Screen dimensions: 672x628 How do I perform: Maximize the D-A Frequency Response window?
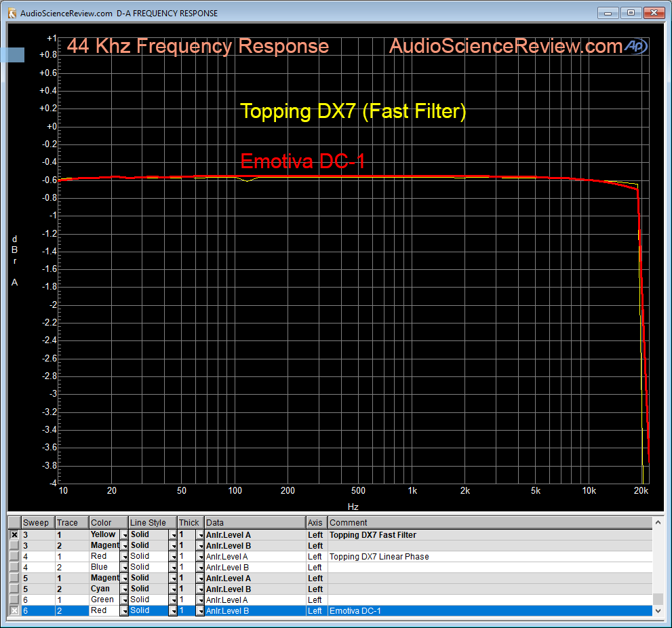point(631,13)
